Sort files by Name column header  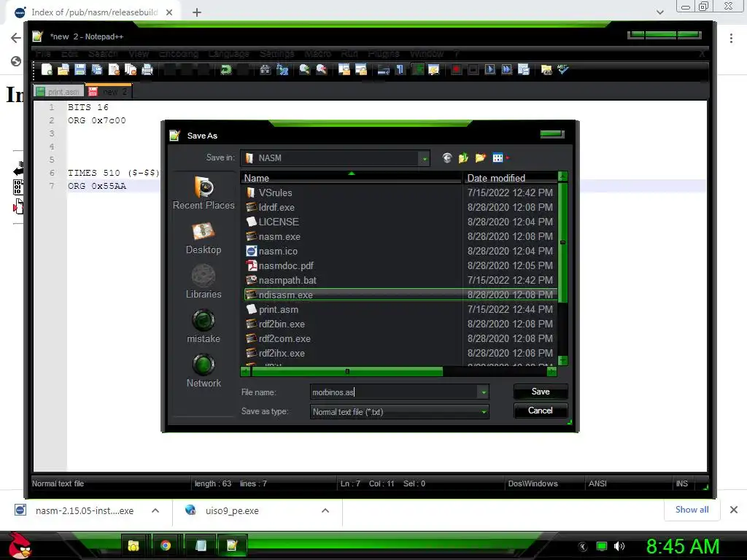(x=352, y=178)
